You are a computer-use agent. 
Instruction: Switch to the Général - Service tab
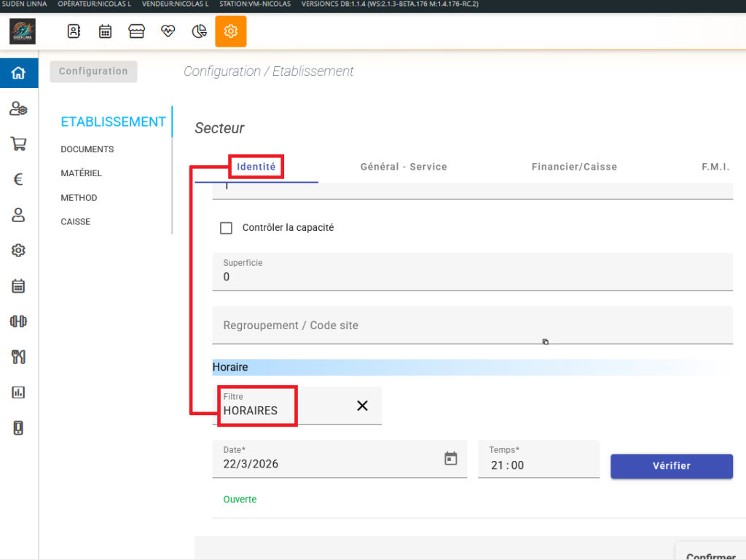(404, 167)
